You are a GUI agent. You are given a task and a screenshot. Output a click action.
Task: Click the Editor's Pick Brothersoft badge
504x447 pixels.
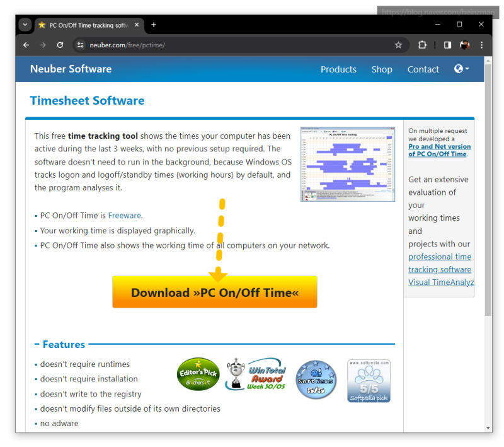198,374
